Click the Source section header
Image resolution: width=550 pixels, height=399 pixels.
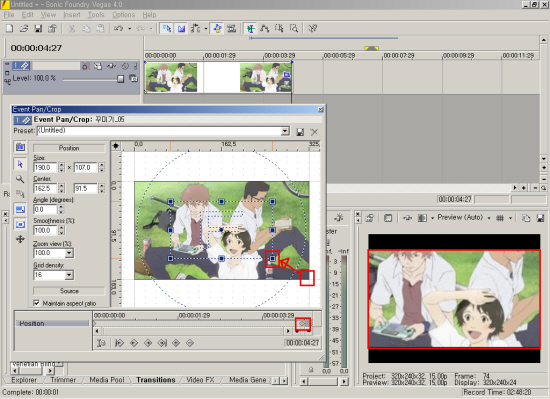tap(69, 291)
